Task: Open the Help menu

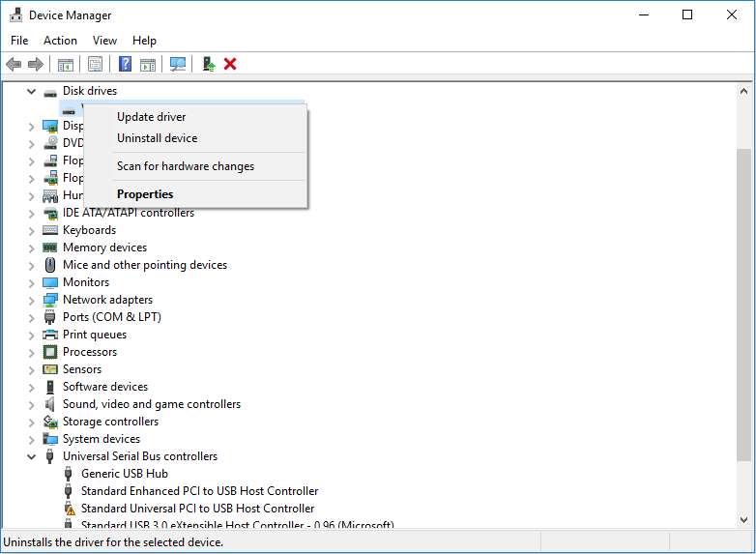Action: click(144, 41)
